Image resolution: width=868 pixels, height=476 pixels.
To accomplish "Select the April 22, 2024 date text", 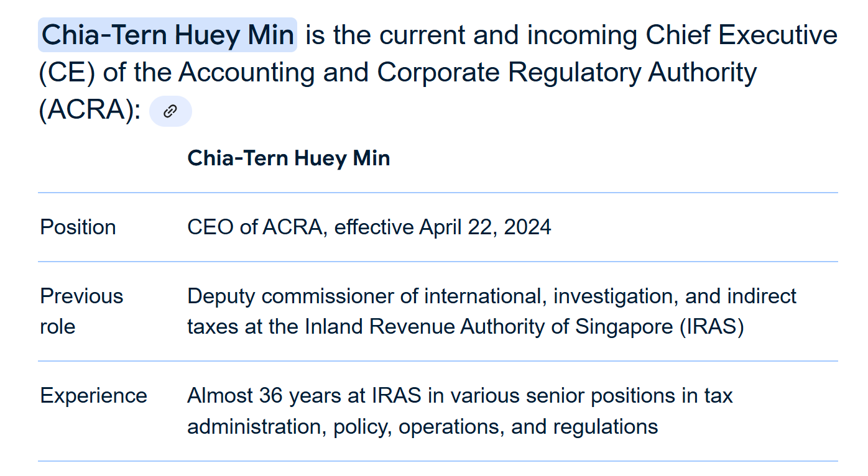I will click(x=485, y=227).
